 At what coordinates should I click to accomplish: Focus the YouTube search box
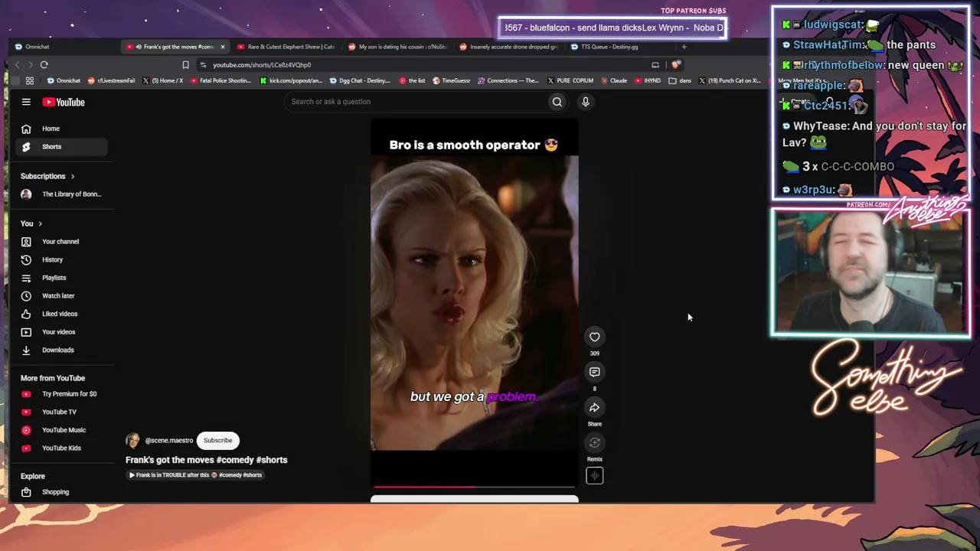click(414, 102)
